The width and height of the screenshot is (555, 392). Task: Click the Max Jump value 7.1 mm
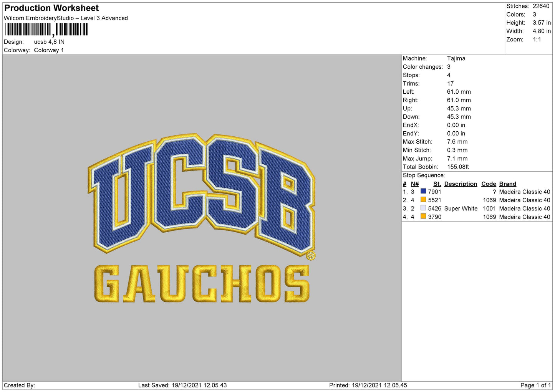click(x=457, y=159)
